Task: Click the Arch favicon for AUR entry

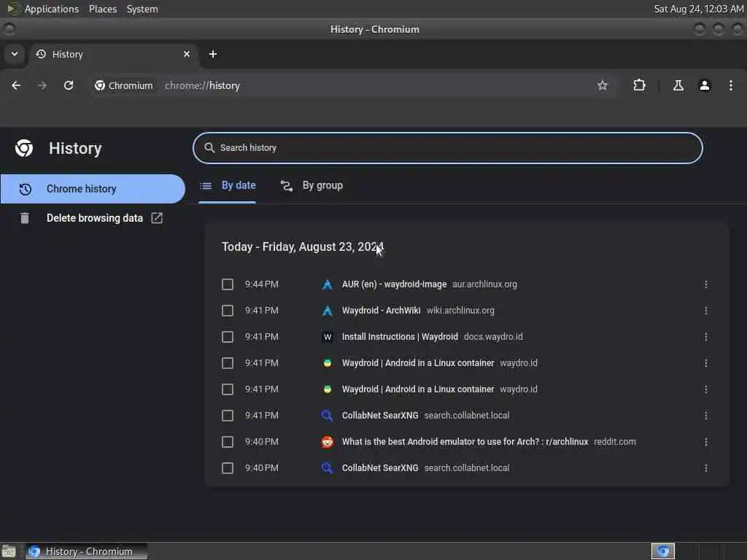Action: coord(328,285)
